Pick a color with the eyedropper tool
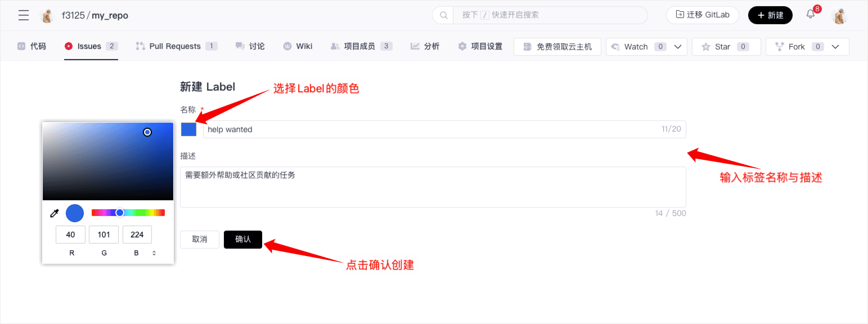The height and width of the screenshot is (324, 868). point(55,213)
